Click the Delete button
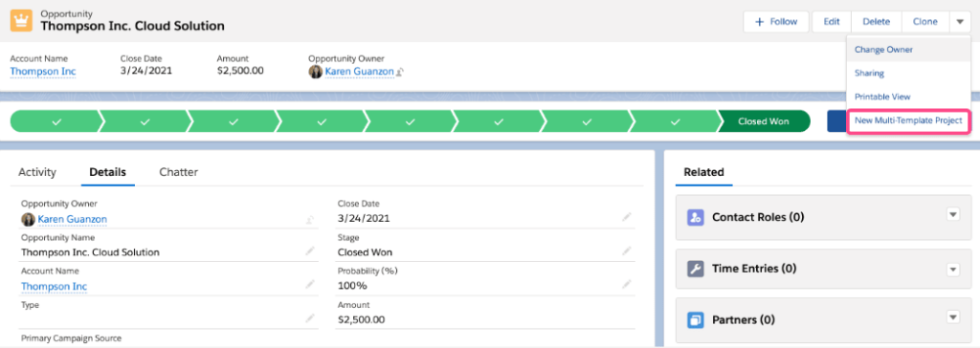This screenshot has width=980, height=348. 877,21
